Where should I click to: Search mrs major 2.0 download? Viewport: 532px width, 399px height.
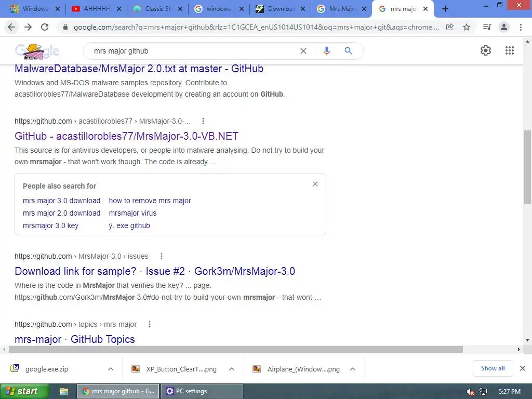click(61, 213)
